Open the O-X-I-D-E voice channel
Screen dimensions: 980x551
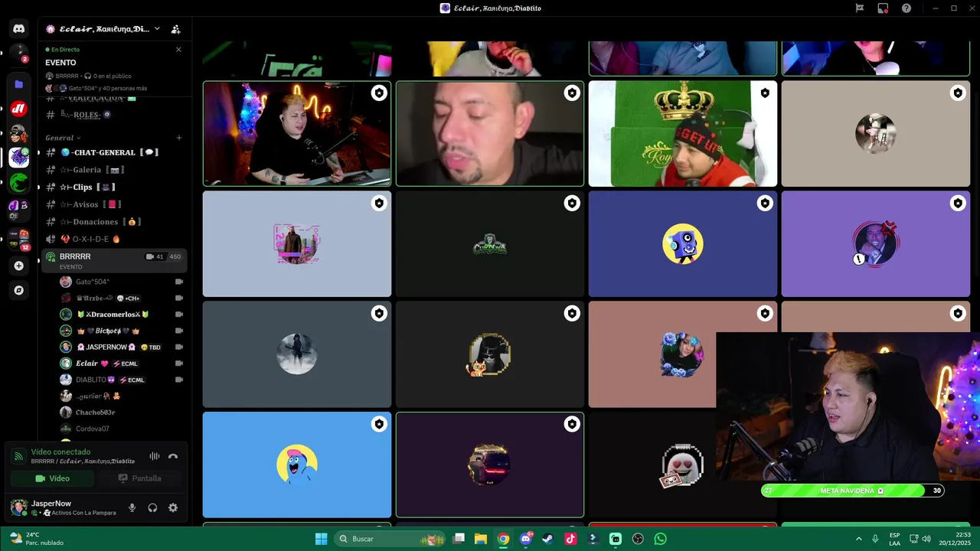pyautogui.click(x=114, y=239)
